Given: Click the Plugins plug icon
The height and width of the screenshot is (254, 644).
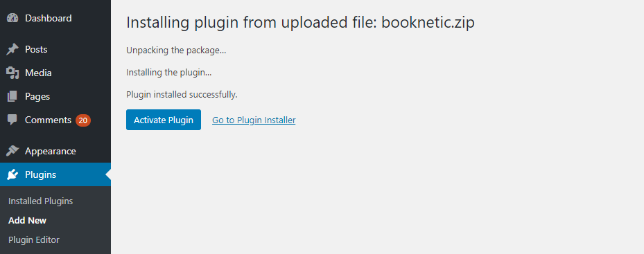Looking at the screenshot, I should pyautogui.click(x=12, y=175).
